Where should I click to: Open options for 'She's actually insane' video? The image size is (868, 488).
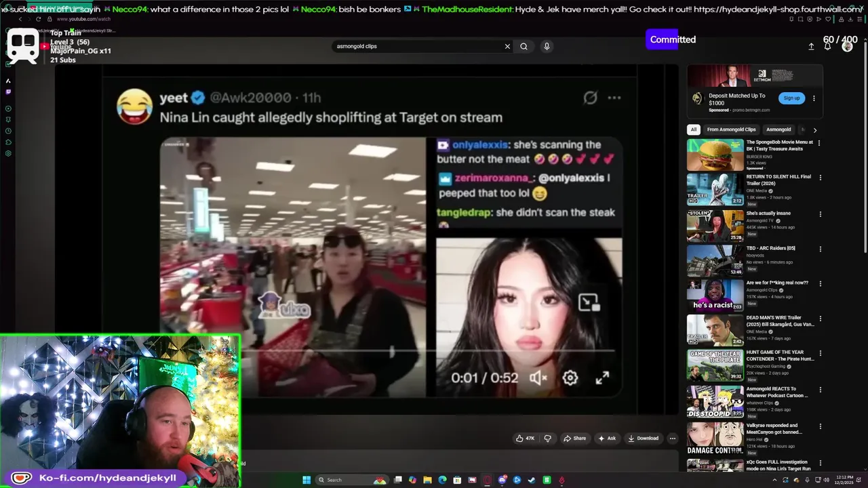tap(821, 214)
